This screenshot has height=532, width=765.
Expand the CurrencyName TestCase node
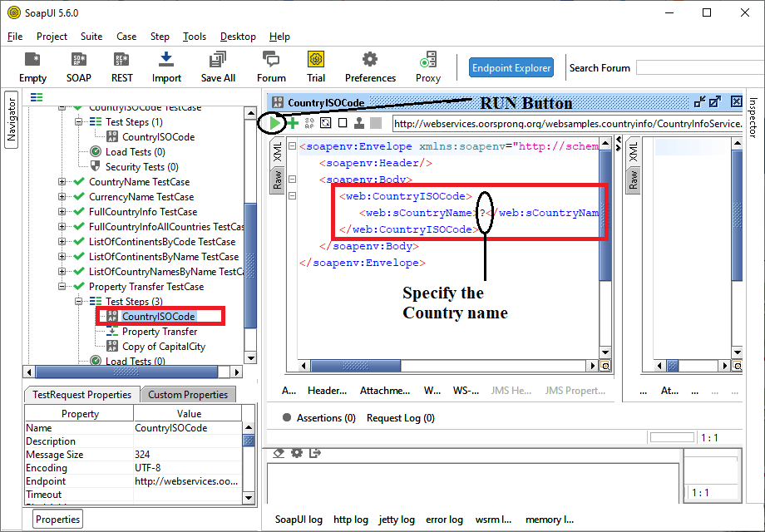point(62,197)
